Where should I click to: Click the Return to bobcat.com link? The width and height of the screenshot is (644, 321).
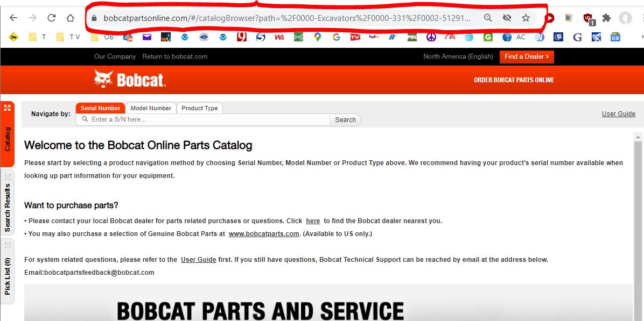(174, 56)
